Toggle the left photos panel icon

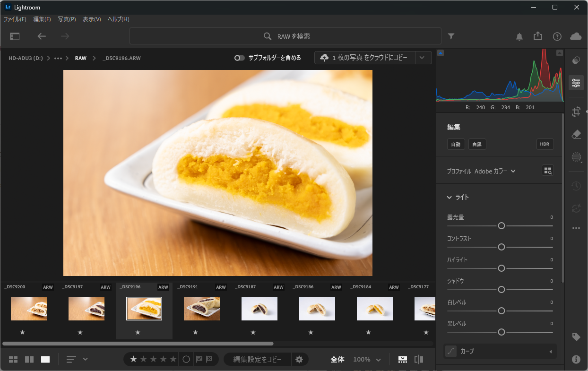[x=15, y=36]
